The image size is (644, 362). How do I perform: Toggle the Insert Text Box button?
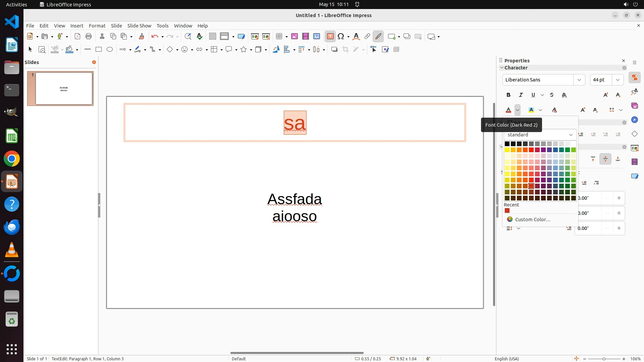click(330, 37)
